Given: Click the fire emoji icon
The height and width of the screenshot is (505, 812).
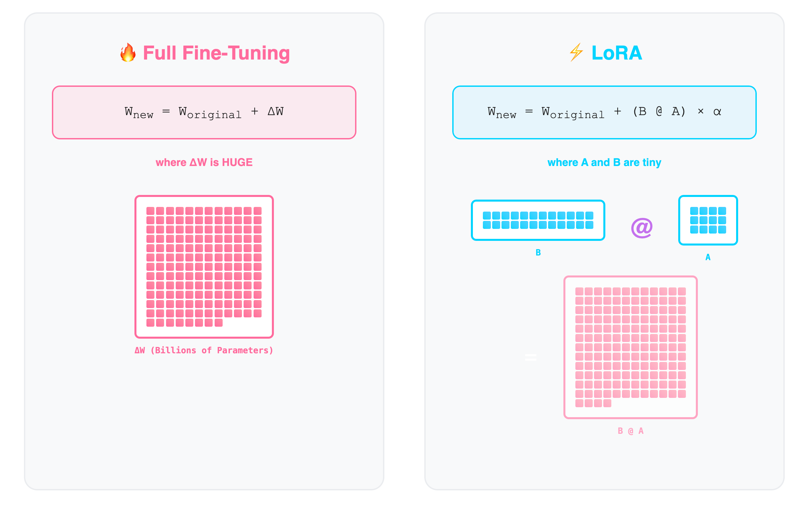Looking at the screenshot, I should (128, 53).
